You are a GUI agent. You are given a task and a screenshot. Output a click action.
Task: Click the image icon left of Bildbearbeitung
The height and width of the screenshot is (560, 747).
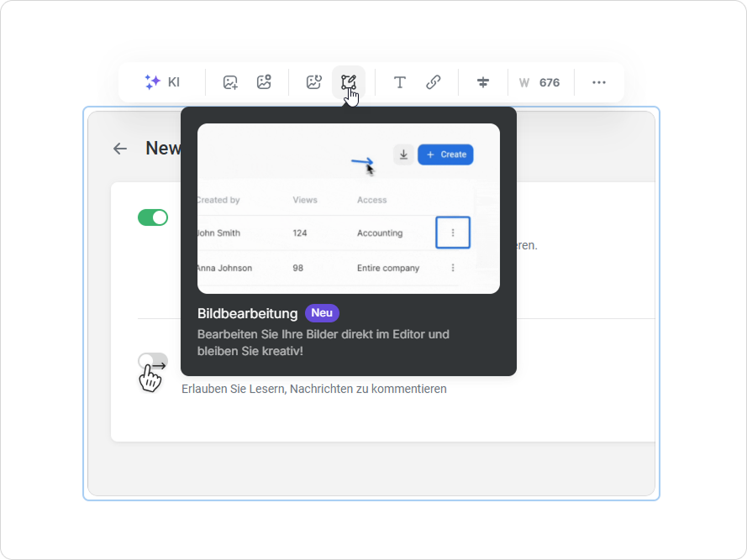[313, 82]
